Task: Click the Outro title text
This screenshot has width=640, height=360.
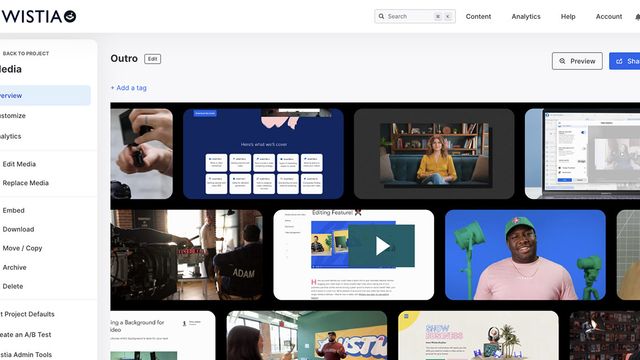Action: tap(124, 58)
